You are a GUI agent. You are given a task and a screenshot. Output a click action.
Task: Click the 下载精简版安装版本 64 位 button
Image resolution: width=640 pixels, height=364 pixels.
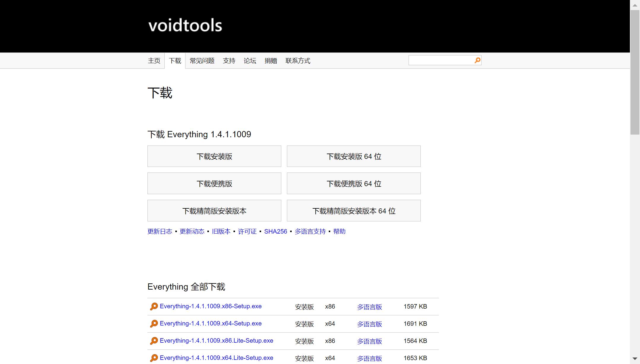click(354, 211)
